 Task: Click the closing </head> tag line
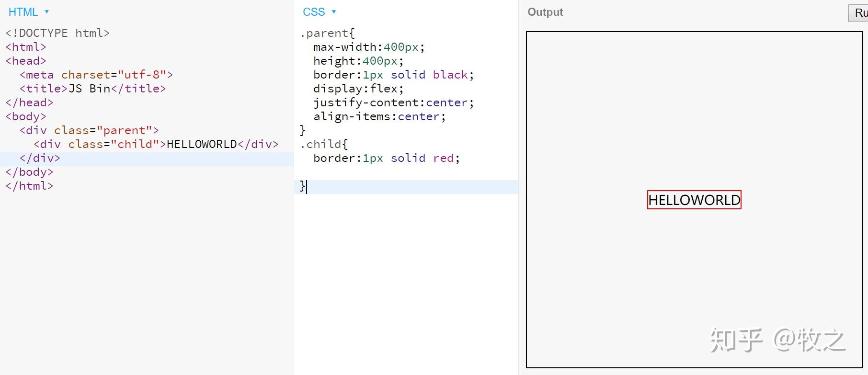click(x=29, y=102)
